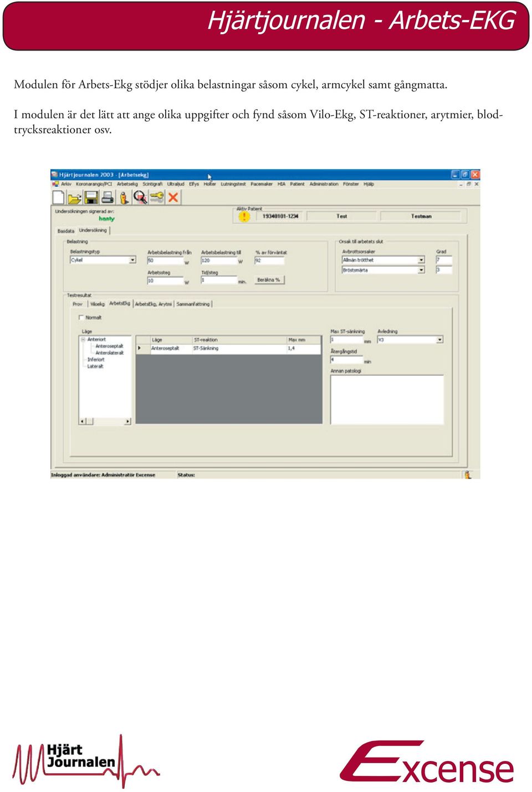The image size is (532, 792).
Task: Click the Läge tree scroll right arrow
Action: coord(127,421)
